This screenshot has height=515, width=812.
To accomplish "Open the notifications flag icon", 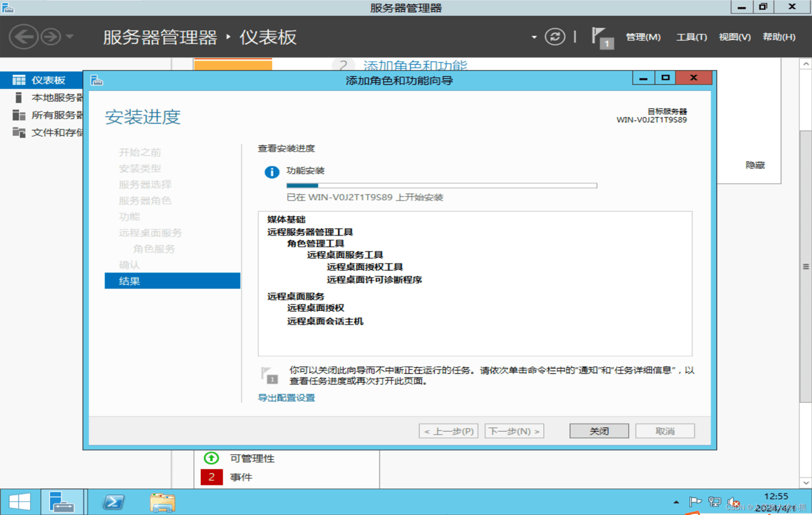I will click(601, 37).
